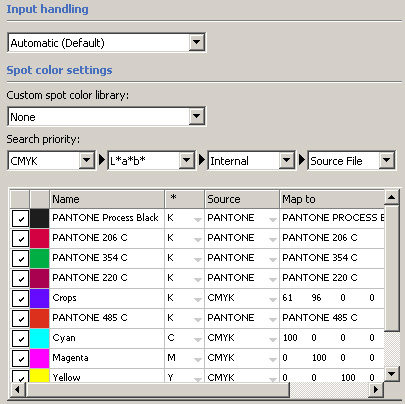Open the Source File priority dropdown
Image resolution: width=405 pixels, height=404 pixels.
pos(386,161)
